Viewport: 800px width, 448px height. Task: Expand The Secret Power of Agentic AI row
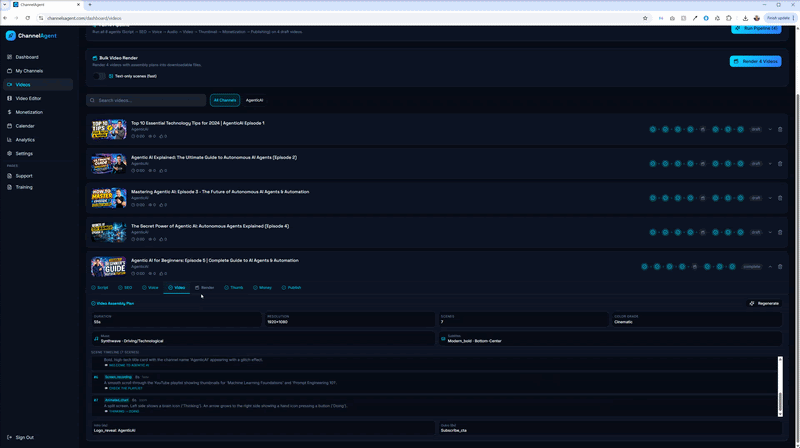770,232
